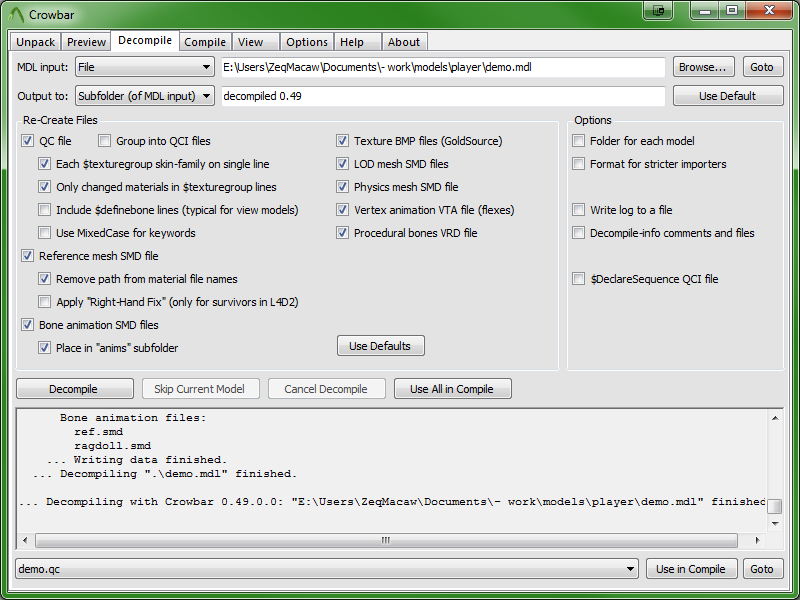This screenshot has height=600, width=800.
Task: Enable Include $definebone lines option
Action: (44, 210)
